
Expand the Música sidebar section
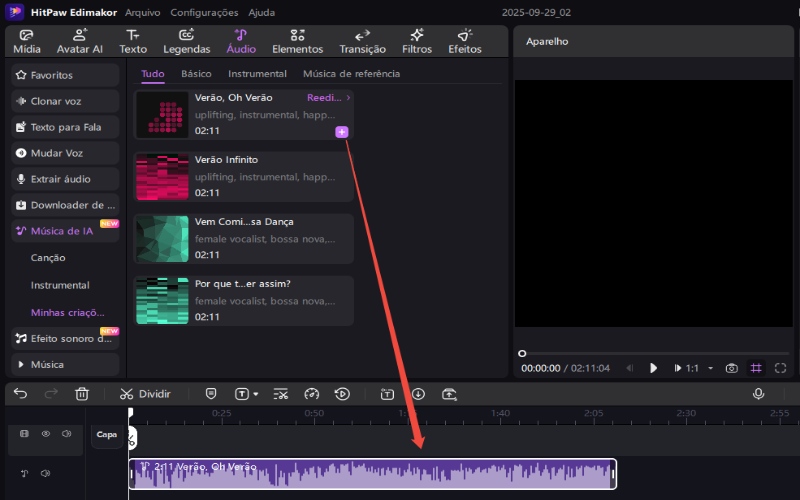(65, 364)
